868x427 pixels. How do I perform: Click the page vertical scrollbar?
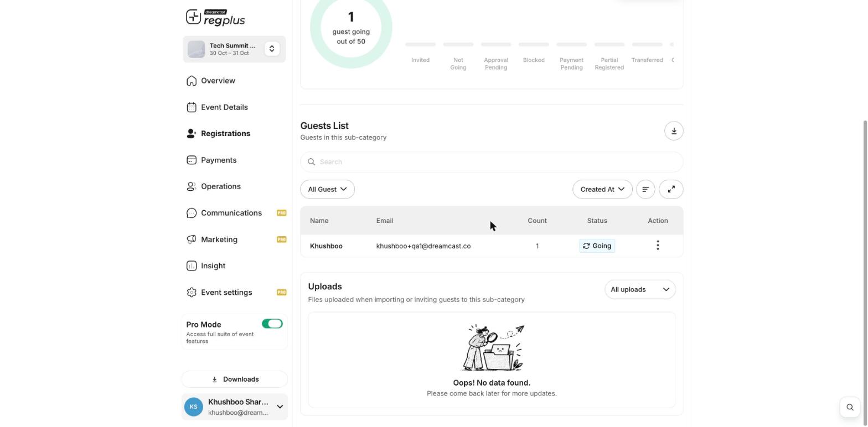pyautogui.click(x=865, y=273)
